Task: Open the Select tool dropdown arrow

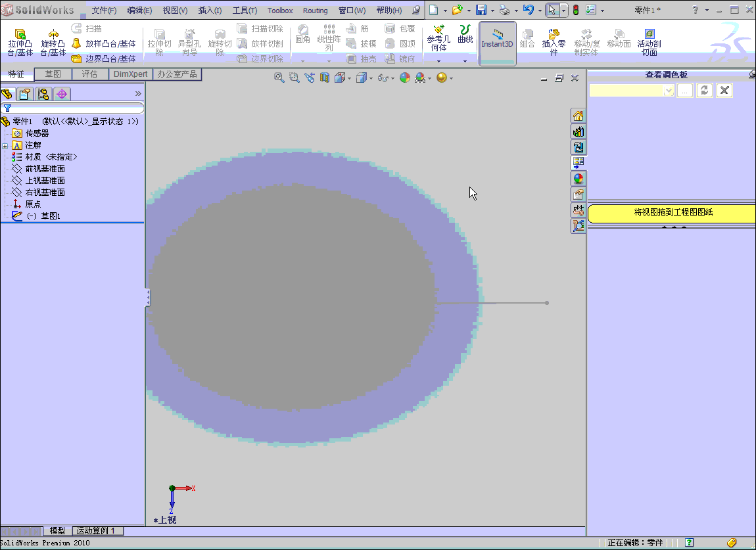Action: [x=563, y=10]
